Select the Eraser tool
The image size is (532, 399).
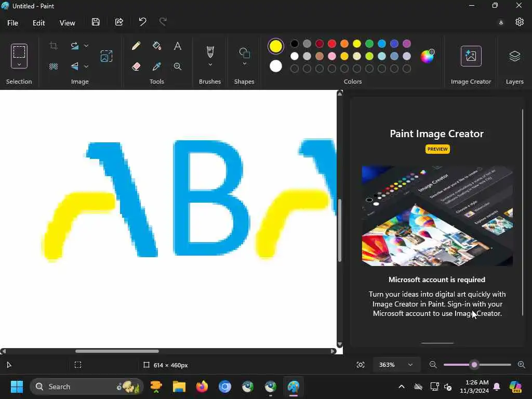tap(136, 66)
